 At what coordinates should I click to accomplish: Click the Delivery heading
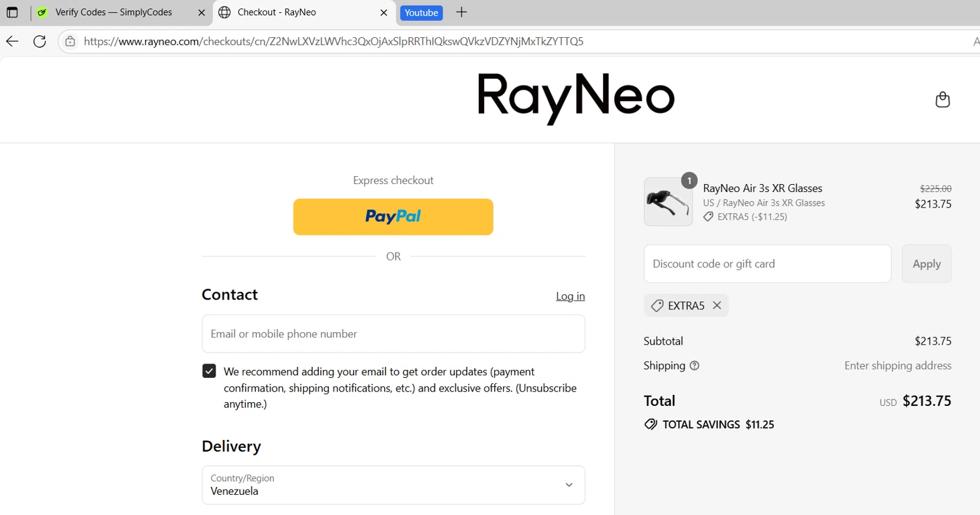(x=231, y=446)
